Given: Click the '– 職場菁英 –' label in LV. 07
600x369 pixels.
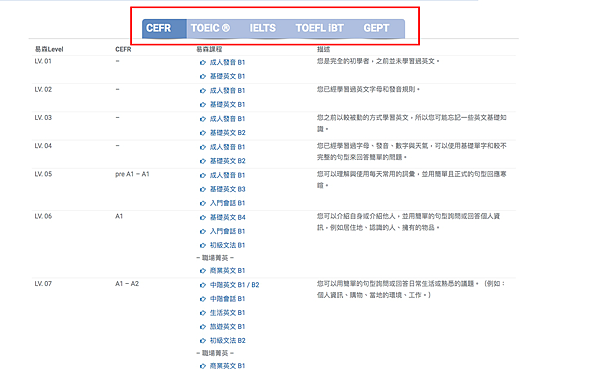Looking at the screenshot, I should pos(215,353).
